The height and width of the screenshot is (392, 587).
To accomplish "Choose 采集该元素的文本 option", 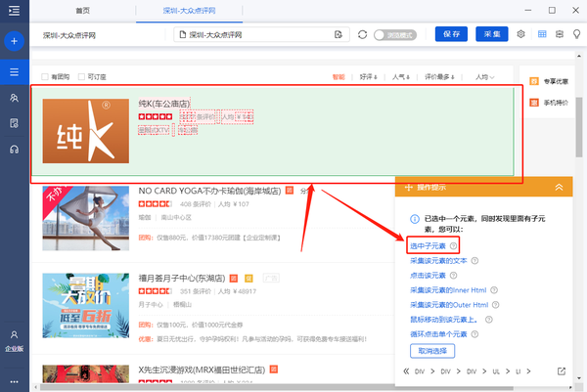I will (x=438, y=261).
